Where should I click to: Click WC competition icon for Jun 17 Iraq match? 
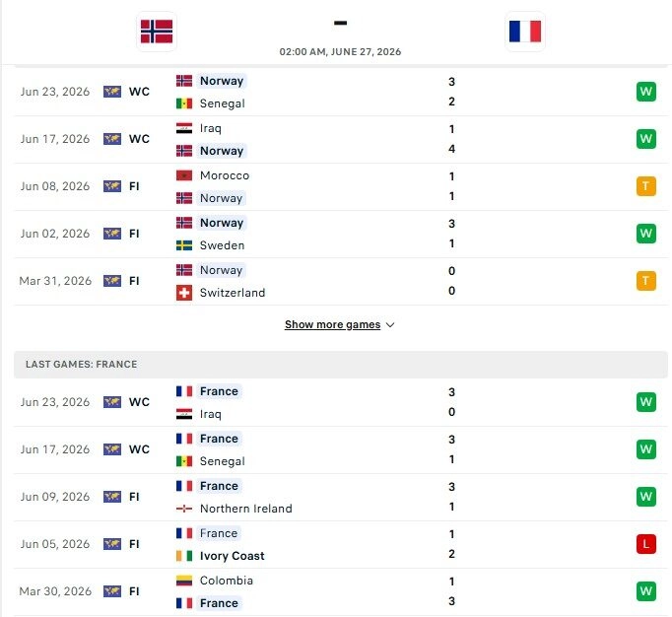(112, 139)
